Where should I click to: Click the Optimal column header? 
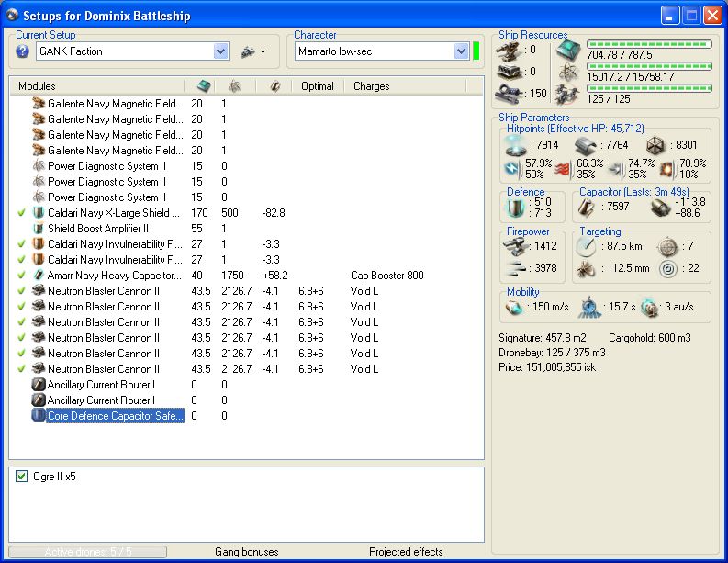coord(318,86)
